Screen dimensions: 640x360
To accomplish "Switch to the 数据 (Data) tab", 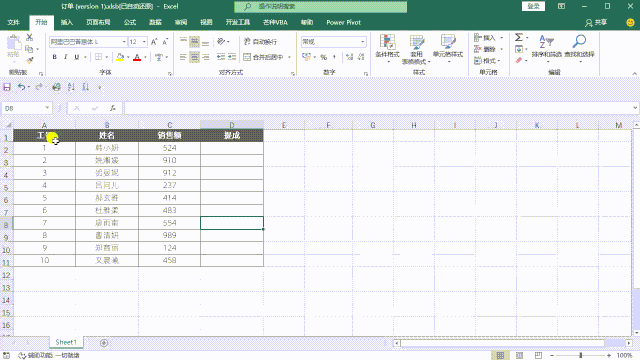I will 155,22.
